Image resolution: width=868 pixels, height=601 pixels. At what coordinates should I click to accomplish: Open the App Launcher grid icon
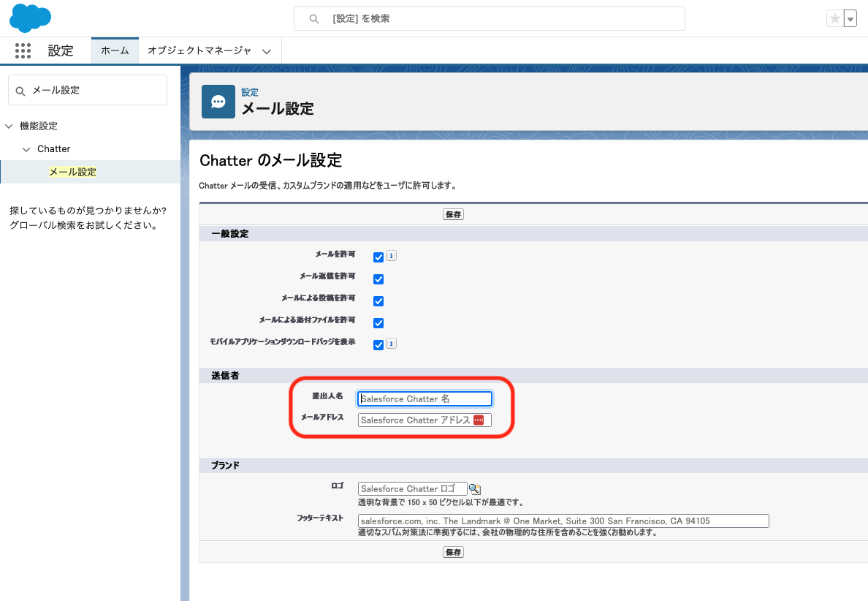click(23, 50)
